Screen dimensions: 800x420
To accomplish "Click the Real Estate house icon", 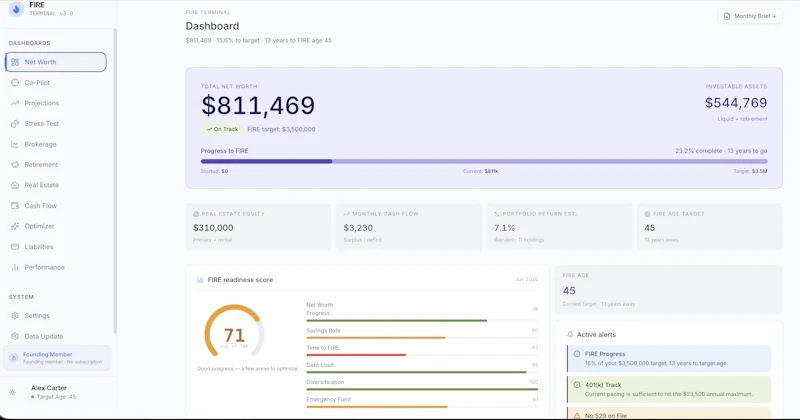I will tap(15, 185).
